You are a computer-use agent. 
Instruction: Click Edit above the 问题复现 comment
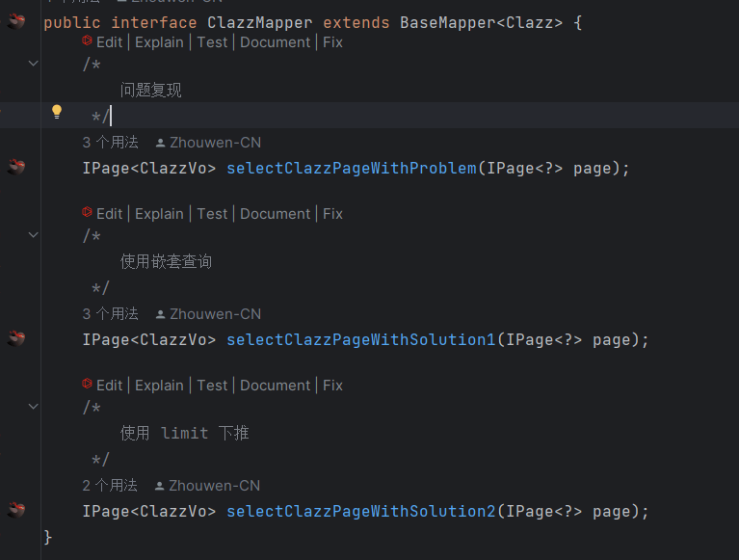tap(109, 42)
